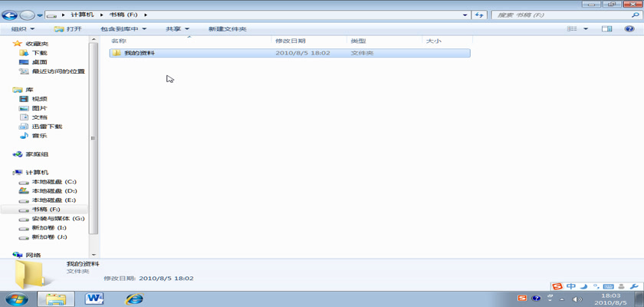Toggle Sogou soft keyboard icon

pyautogui.click(x=607, y=286)
